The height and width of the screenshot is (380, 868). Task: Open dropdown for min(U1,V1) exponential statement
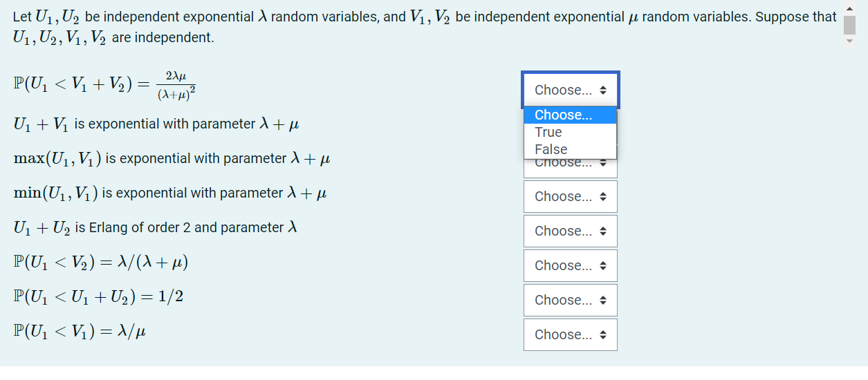pos(571,196)
